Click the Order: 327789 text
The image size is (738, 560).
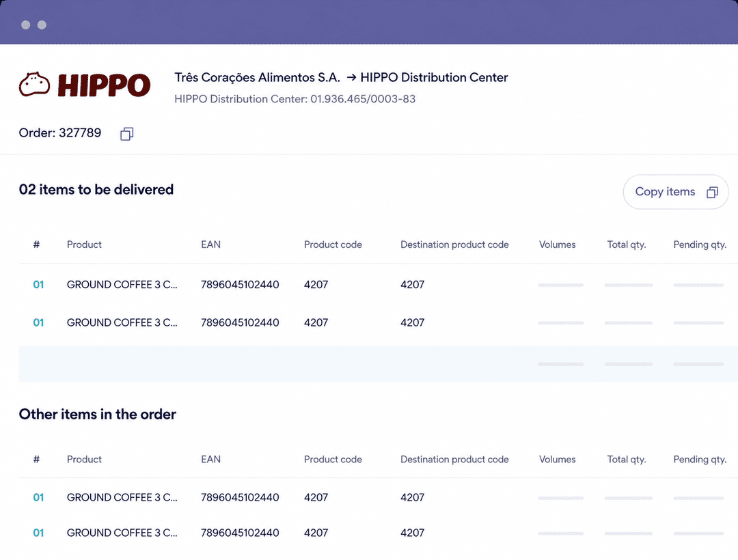pyautogui.click(x=59, y=133)
